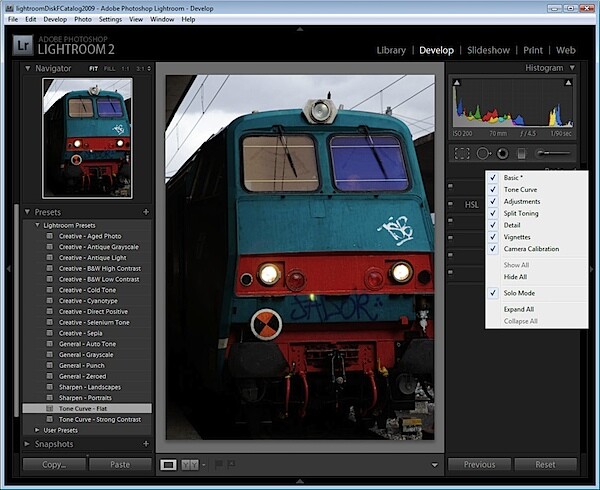Open the Navigator 3:1 zoom ratio dropdown
The width and height of the screenshot is (600, 490).
click(149, 68)
